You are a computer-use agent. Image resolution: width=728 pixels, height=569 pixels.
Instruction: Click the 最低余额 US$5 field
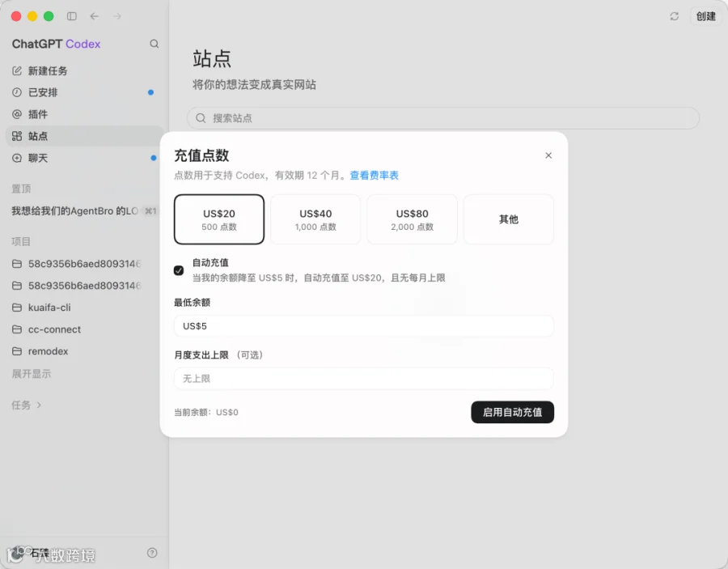tap(364, 326)
